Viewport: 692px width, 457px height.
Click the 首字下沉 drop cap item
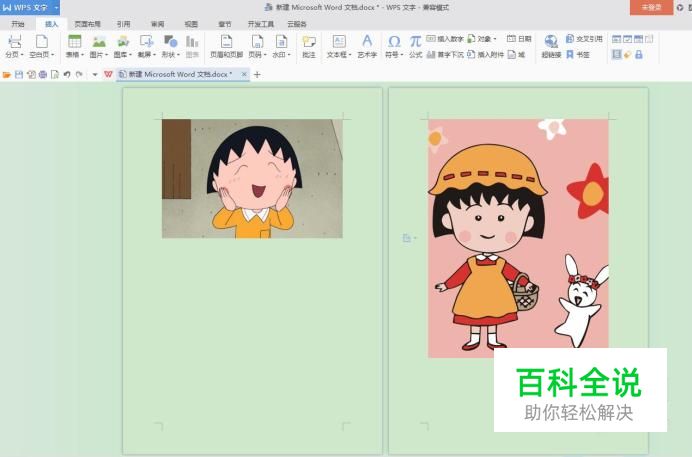(445, 54)
